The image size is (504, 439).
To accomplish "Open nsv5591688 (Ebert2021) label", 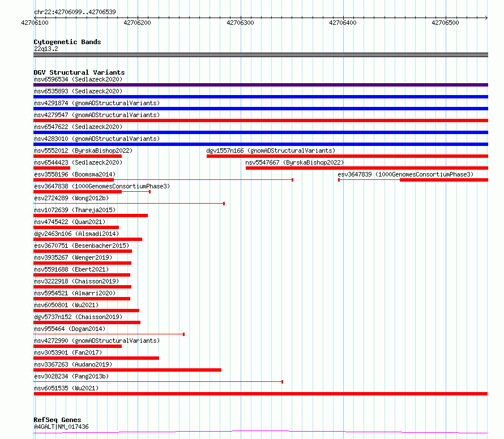I will point(71,269).
